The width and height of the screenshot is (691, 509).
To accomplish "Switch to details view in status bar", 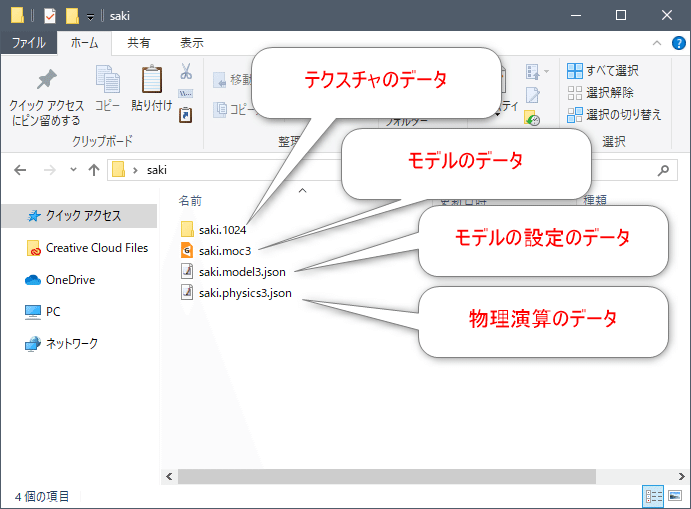I will pos(653,497).
